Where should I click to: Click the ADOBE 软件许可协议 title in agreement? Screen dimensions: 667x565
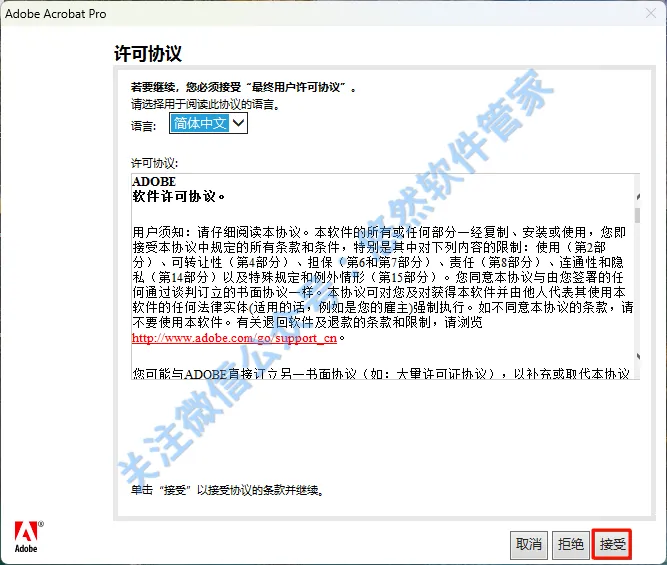178,189
